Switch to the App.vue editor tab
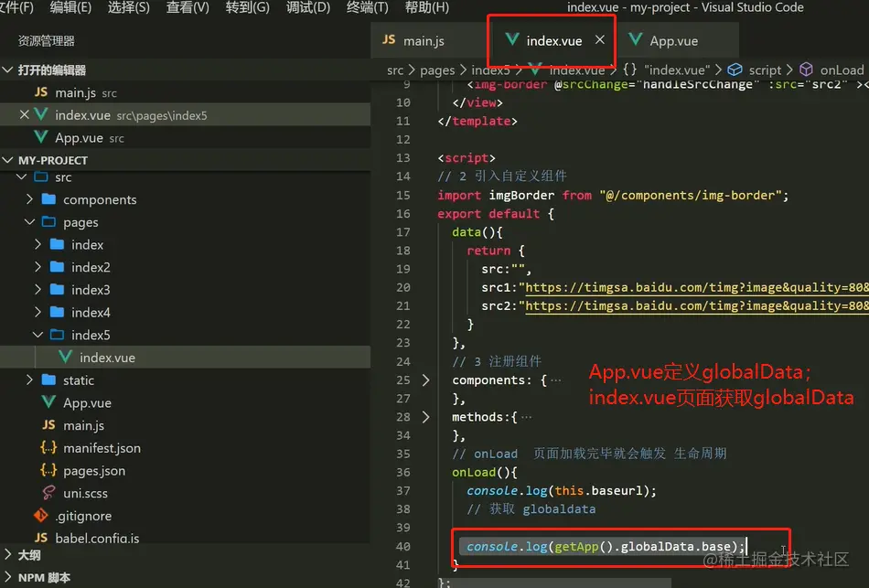The image size is (869, 588). pos(676,40)
